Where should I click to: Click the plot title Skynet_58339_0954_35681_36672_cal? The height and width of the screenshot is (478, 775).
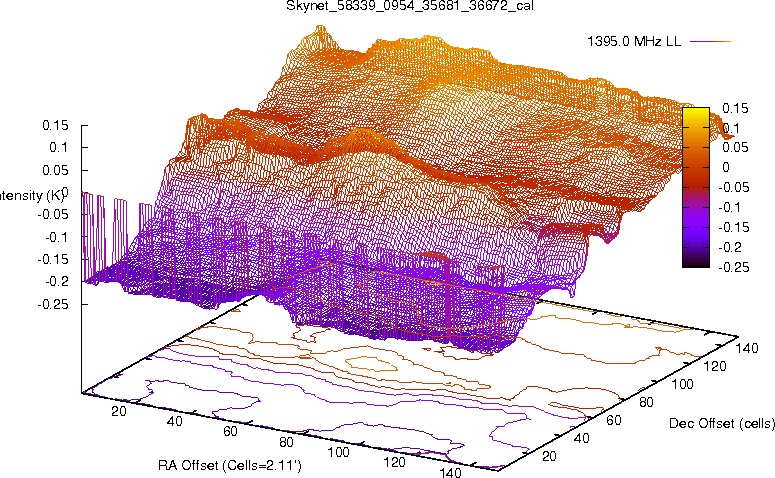click(x=410, y=6)
